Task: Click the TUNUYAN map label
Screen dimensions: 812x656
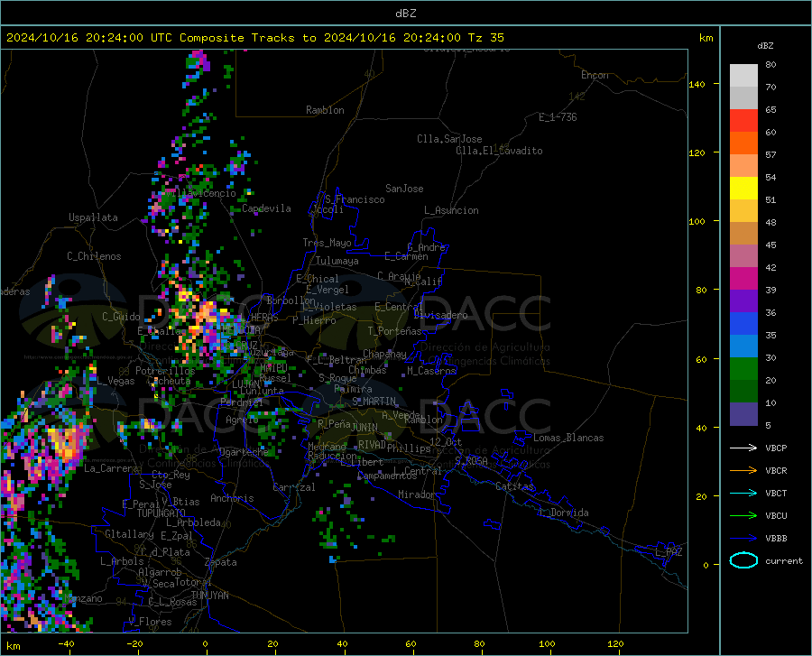Action: click(209, 596)
